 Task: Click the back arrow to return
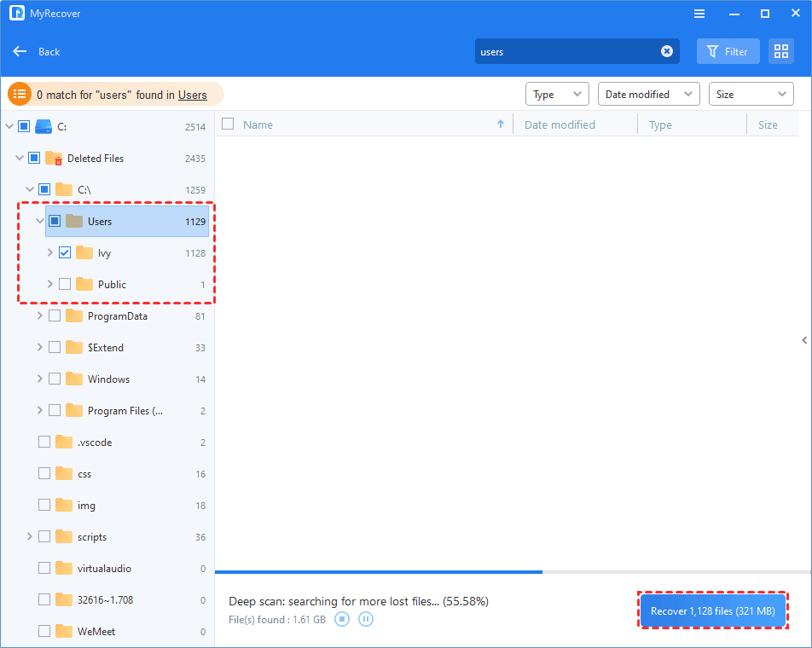click(19, 51)
